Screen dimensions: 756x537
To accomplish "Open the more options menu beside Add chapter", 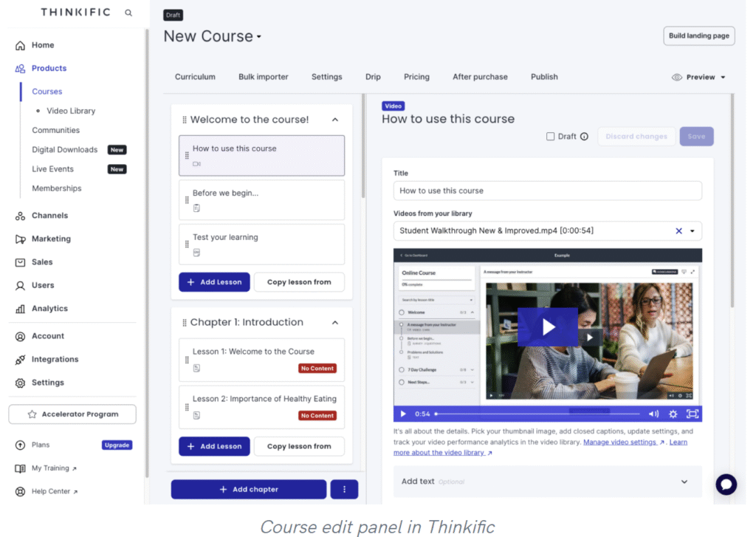I will pos(344,489).
